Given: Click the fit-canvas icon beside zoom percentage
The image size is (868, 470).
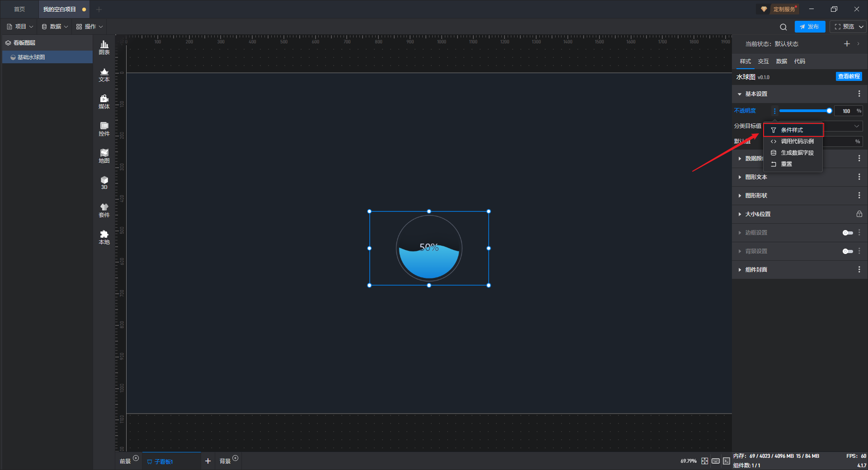Looking at the screenshot, I should 705,461.
